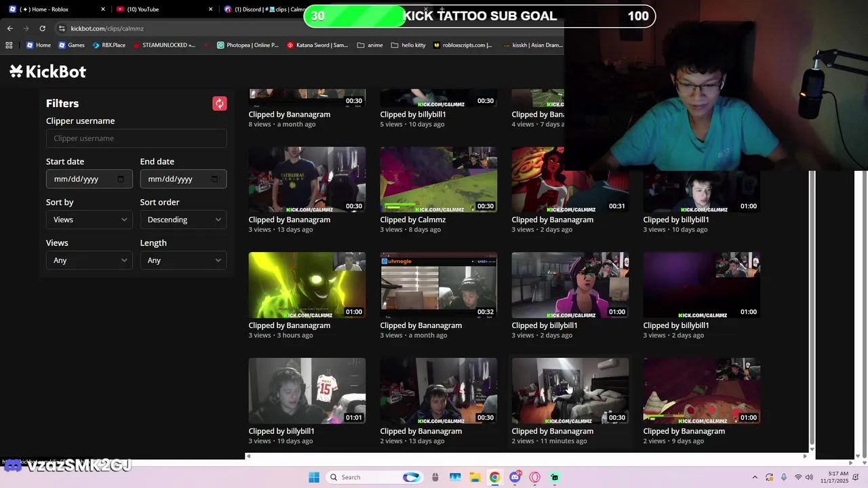Viewport: 868px width, 488px height.
Task: Open the Home bookmark
Action: point(39,45)
